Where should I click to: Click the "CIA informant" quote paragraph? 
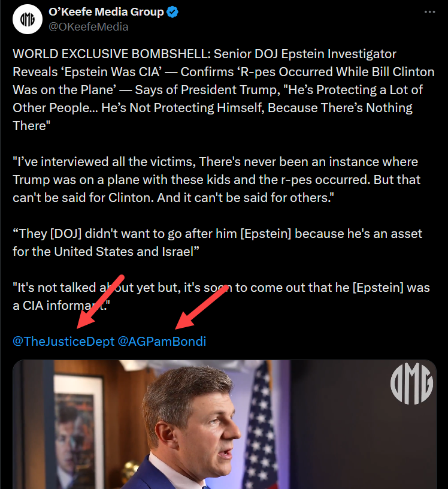click(221, 297)
